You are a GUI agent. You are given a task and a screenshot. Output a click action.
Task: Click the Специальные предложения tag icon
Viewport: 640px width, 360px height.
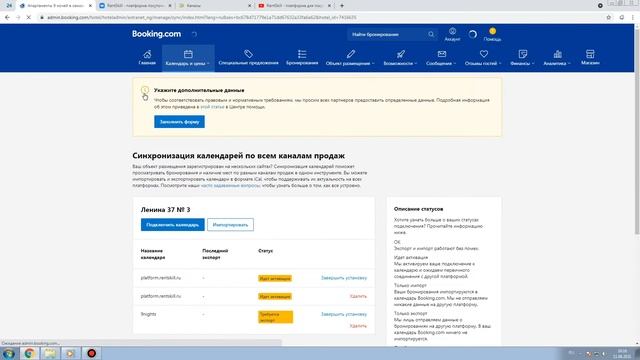(x=248, y=54)
